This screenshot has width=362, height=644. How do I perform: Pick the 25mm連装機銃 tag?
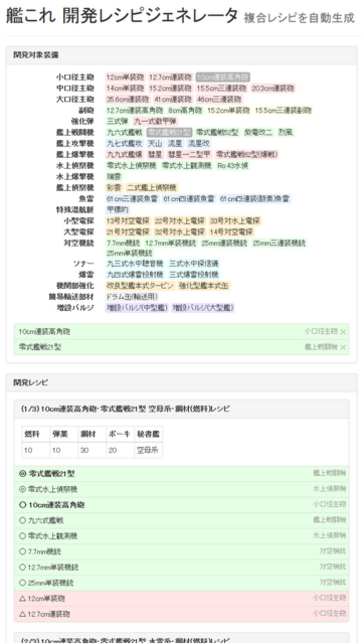click(x=224, y=243)
